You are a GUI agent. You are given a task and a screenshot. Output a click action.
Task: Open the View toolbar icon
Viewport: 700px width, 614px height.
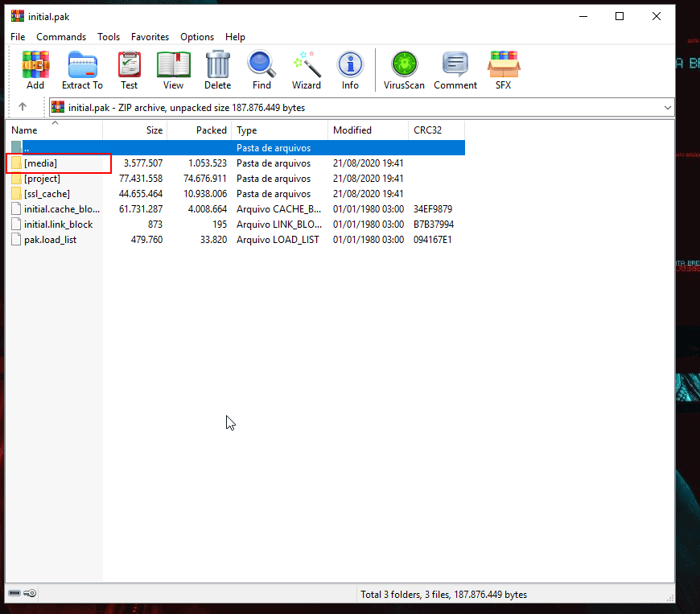173,70
